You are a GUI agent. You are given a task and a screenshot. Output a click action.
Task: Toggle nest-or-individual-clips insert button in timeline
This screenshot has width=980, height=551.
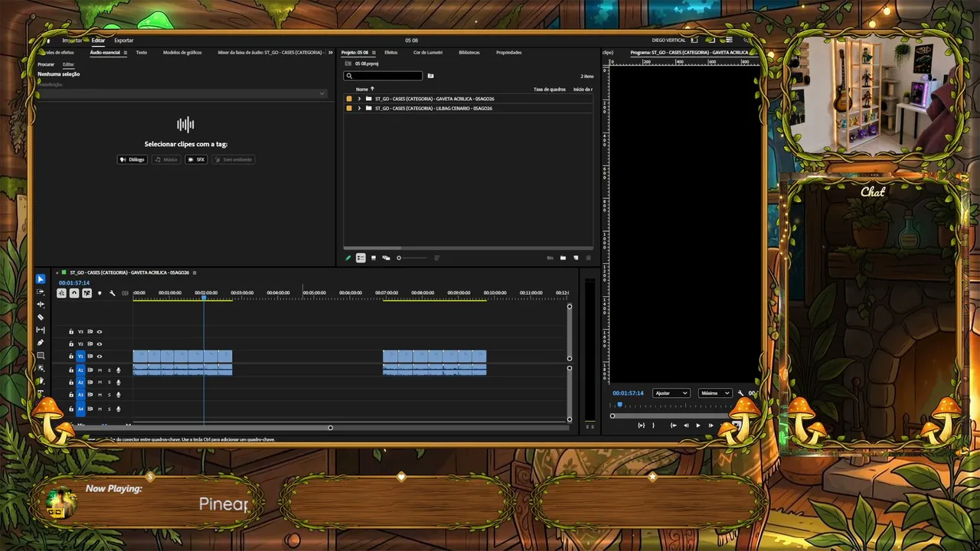[x=62, y=293]
